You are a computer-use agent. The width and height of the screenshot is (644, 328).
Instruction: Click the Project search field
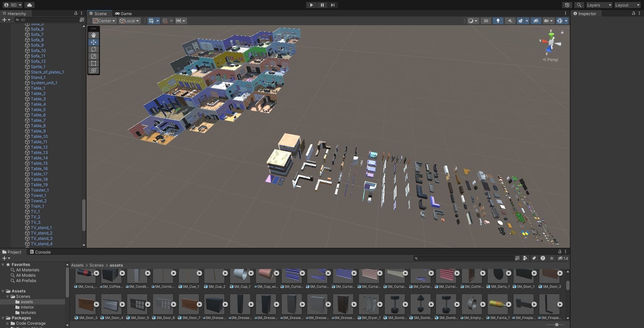(464, 258)
